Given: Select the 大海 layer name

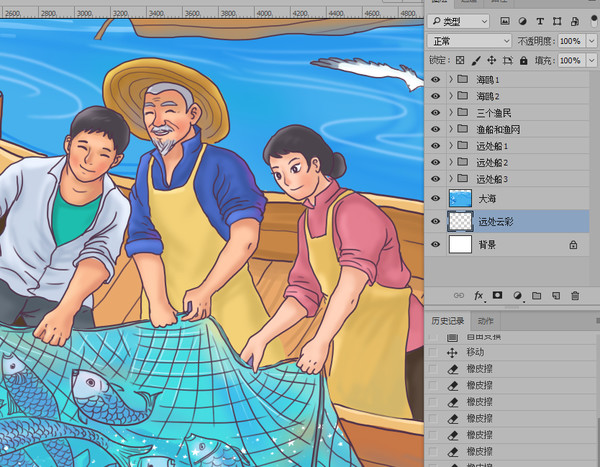Looking at the screenshot, I should [x=487, y=199].
